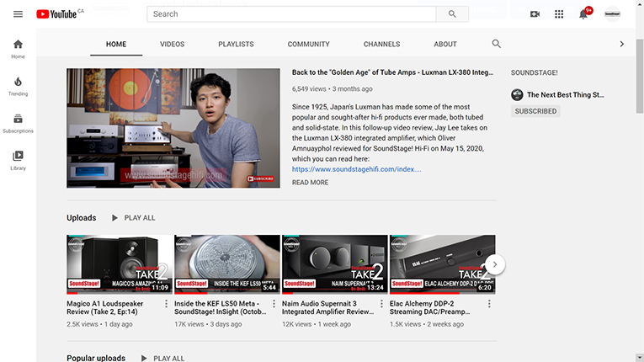Search within the channel using magnifier icon

[496, 44]
